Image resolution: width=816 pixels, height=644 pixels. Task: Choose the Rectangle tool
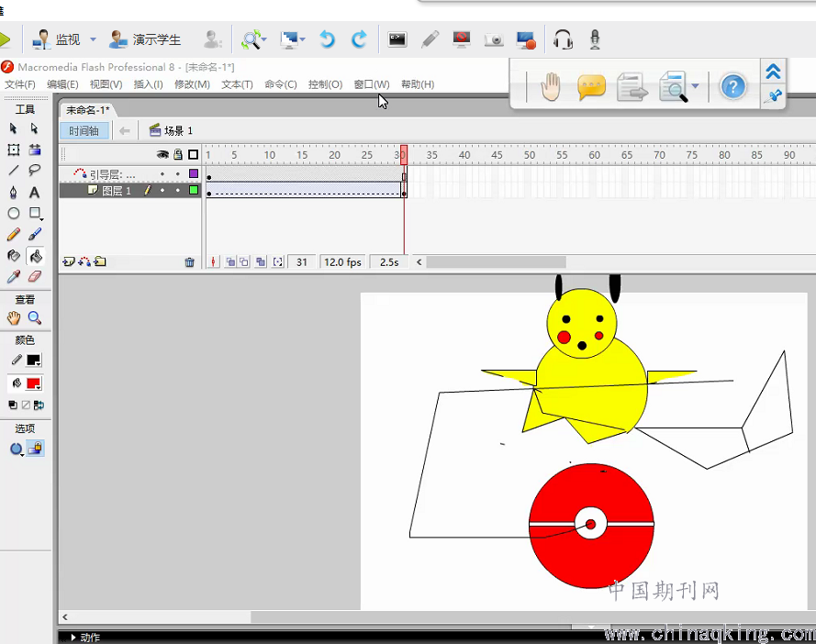tap(35, 213)
